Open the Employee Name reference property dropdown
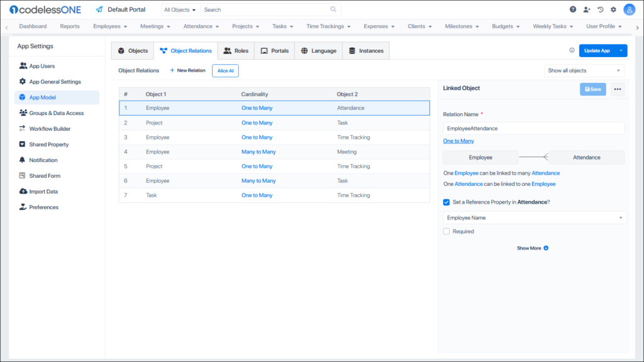644x362 pixels. (x=535, y=218)
